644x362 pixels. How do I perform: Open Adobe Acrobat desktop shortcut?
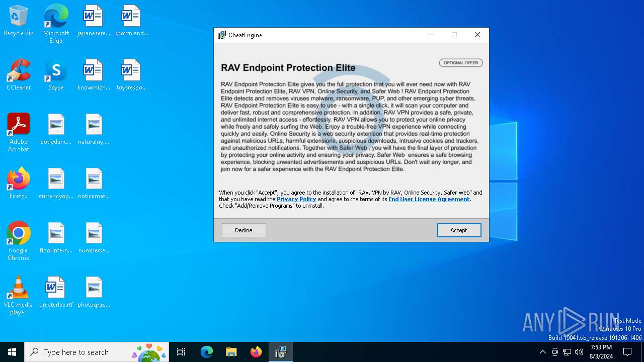coord(19,133)
